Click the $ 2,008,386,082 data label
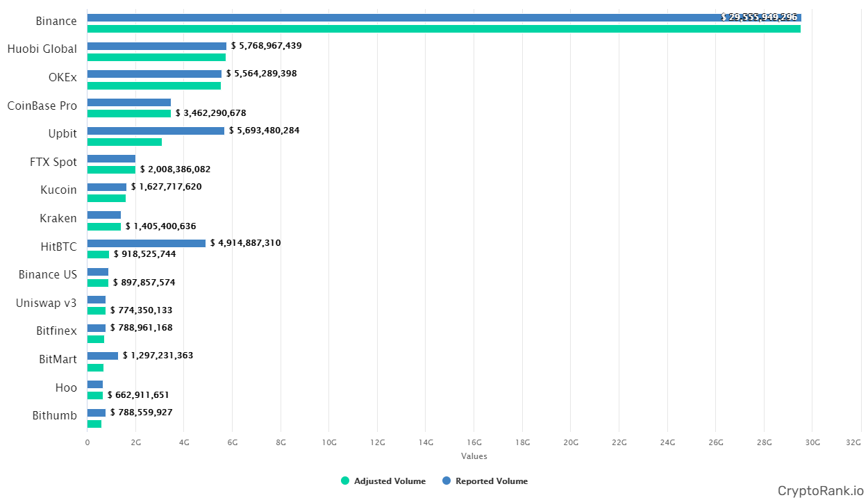868x500 pixels. tap(176, 169)
